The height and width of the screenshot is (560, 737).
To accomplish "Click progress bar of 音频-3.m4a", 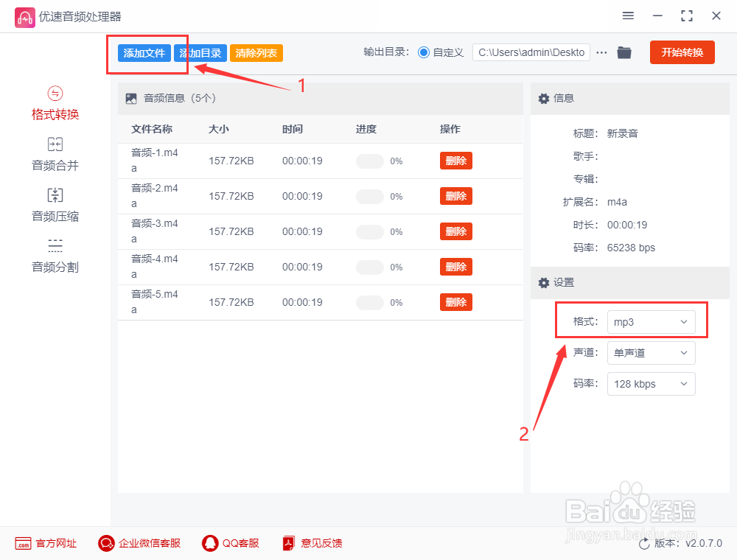I will tap(370, 231).
